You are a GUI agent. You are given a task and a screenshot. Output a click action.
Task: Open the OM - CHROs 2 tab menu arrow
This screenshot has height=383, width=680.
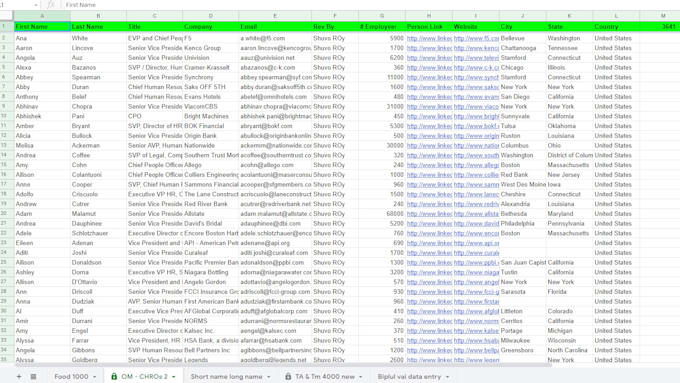[173, 377]
